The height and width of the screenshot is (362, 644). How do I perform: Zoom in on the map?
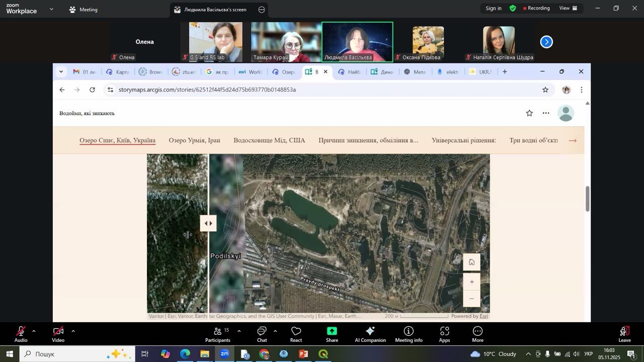(x=471, y=282)
